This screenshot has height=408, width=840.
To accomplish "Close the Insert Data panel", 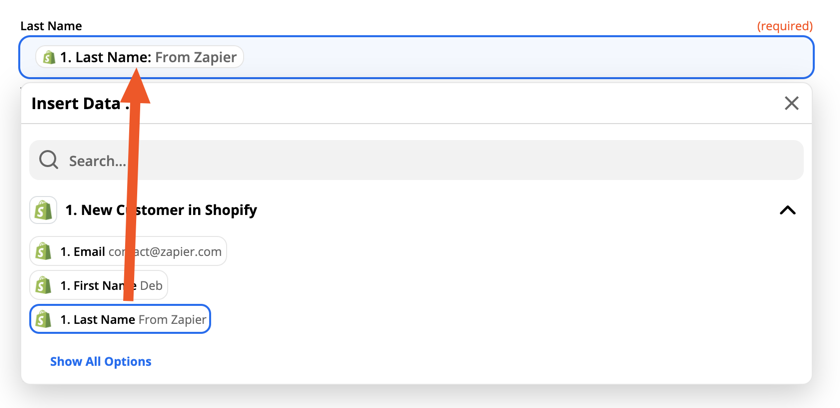I will [791, 103].
